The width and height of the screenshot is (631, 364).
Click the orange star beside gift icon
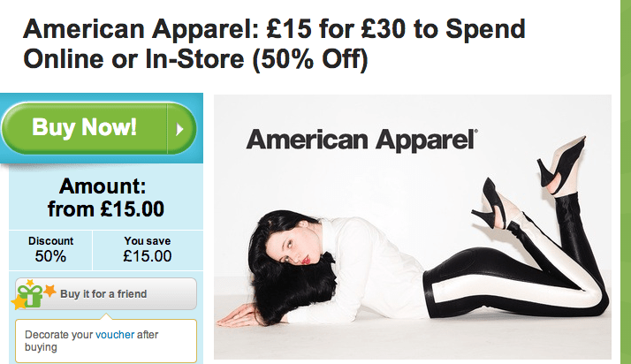coord(49,291)
